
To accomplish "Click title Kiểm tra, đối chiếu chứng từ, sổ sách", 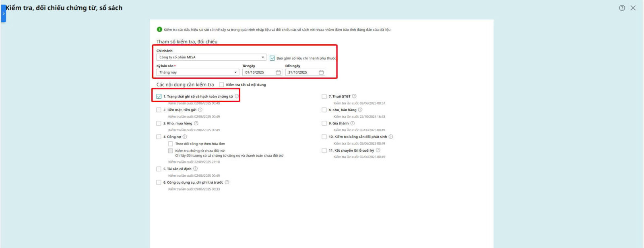I will 64,8.
